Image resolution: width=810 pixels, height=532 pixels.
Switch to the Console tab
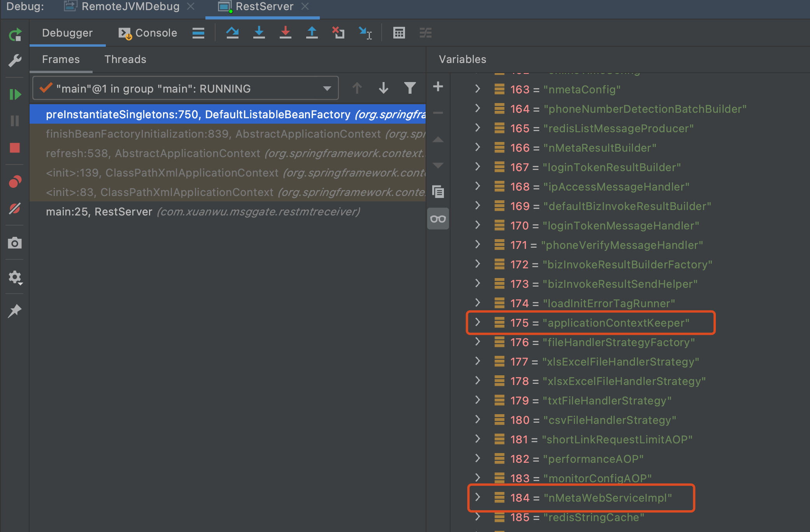click(148, 33)
